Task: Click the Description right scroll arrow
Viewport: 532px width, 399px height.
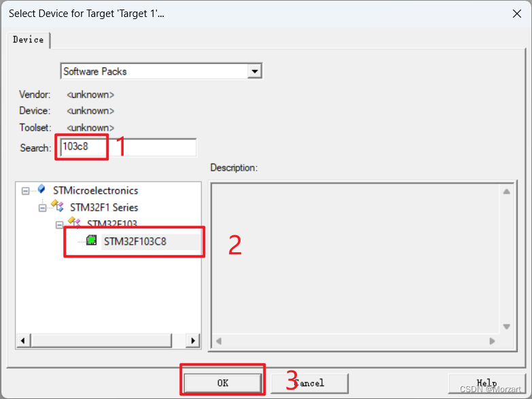Action: pos(493,341)
